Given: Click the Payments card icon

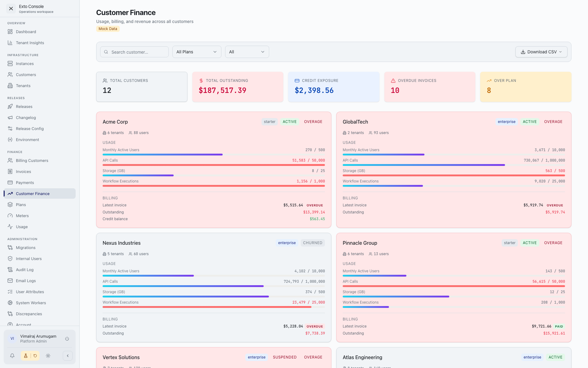Looking at the screenshot, I should pyautogui.click(x=10, y=182).
